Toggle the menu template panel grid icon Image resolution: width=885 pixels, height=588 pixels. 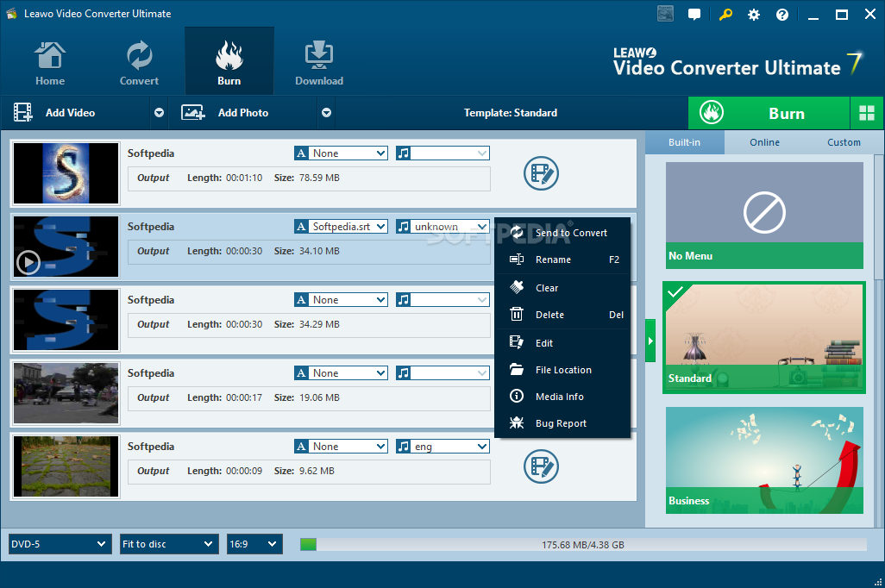pos(867,114)
